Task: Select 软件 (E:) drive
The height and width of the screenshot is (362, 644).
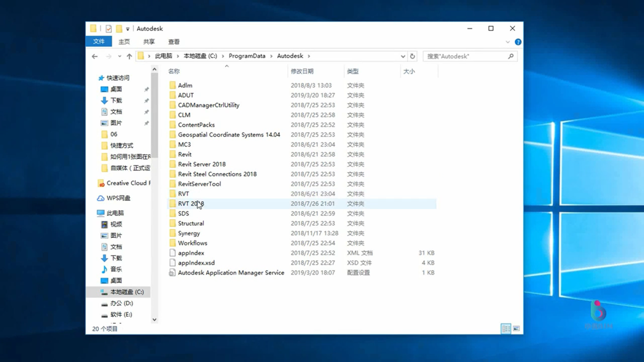Action: point(117,315)
